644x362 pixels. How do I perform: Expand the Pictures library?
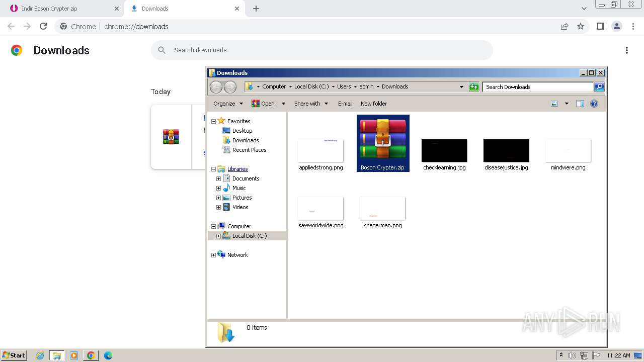(218, 198)
